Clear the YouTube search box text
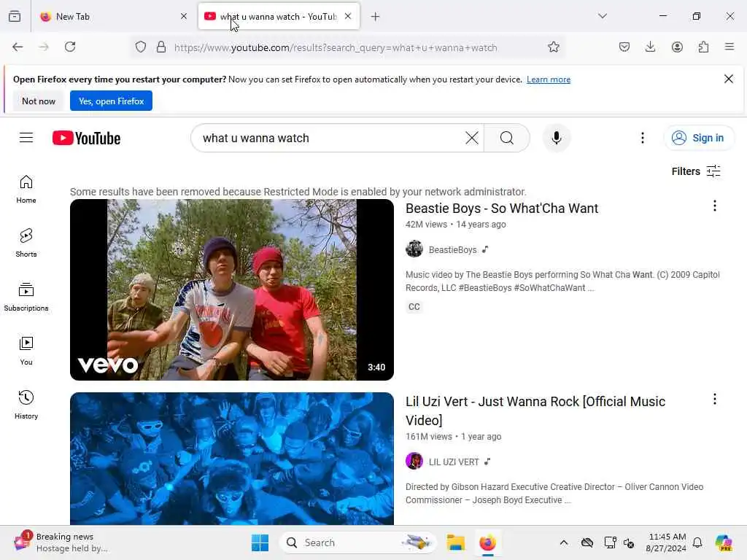747x560 pixels. [x=472, y=138]
